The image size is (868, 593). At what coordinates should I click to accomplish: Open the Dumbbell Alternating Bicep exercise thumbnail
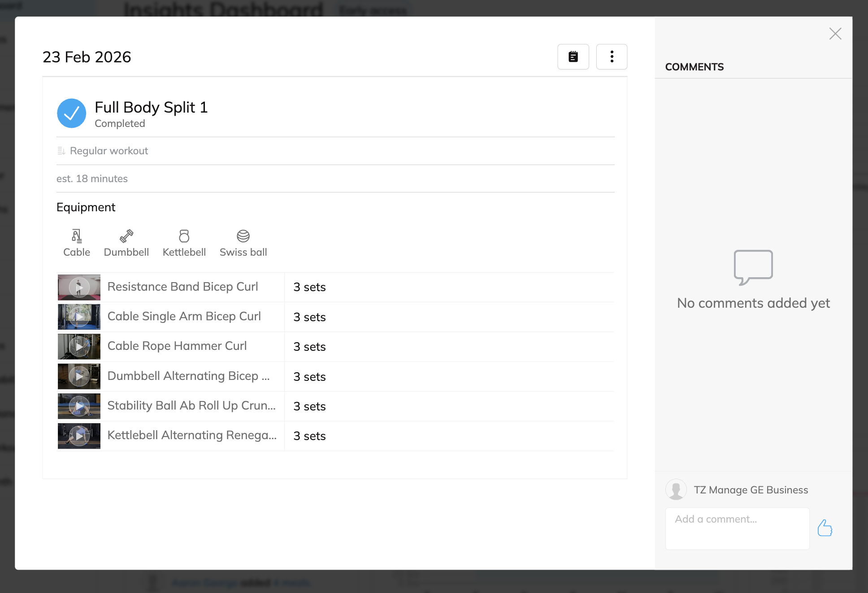tap(79, 376)
